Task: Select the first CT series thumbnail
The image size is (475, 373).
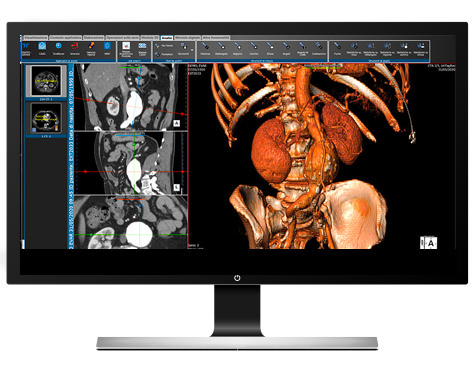Action: (46, 81)
